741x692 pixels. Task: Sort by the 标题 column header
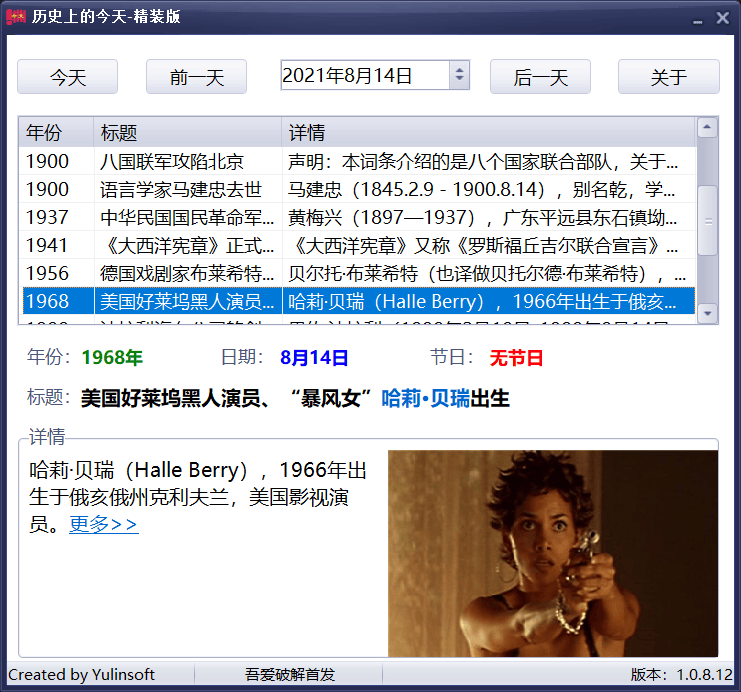coord(187,133)
